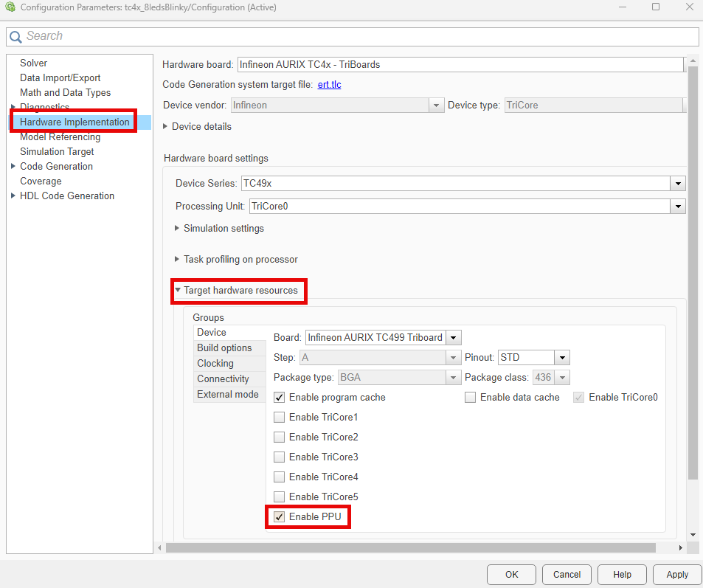This screenshot has height=588, width=703.
Task: Disable the Enable PPU checkbox
Action: click(279, 516)
